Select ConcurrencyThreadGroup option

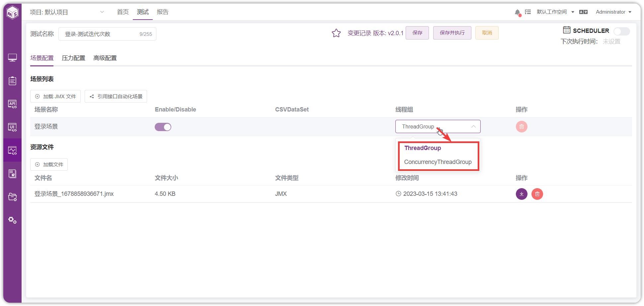coord(438,162)
